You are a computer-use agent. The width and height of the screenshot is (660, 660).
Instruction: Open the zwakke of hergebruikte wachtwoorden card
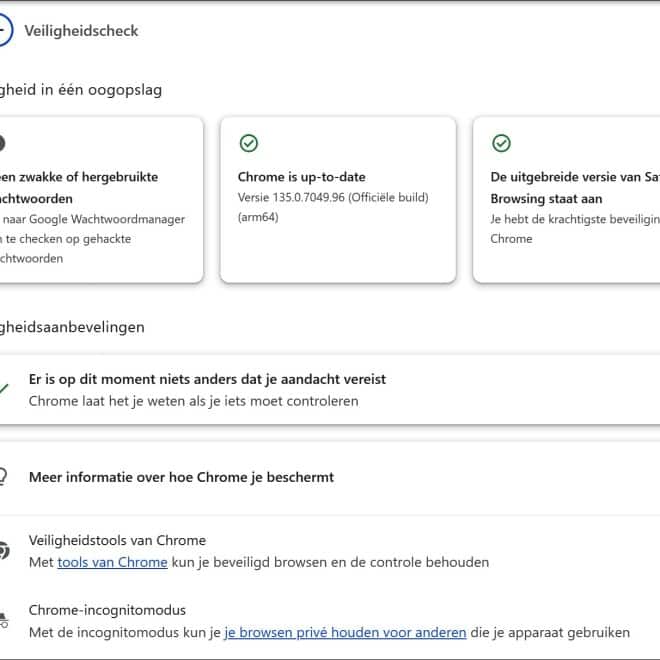[x=101, y=200]
